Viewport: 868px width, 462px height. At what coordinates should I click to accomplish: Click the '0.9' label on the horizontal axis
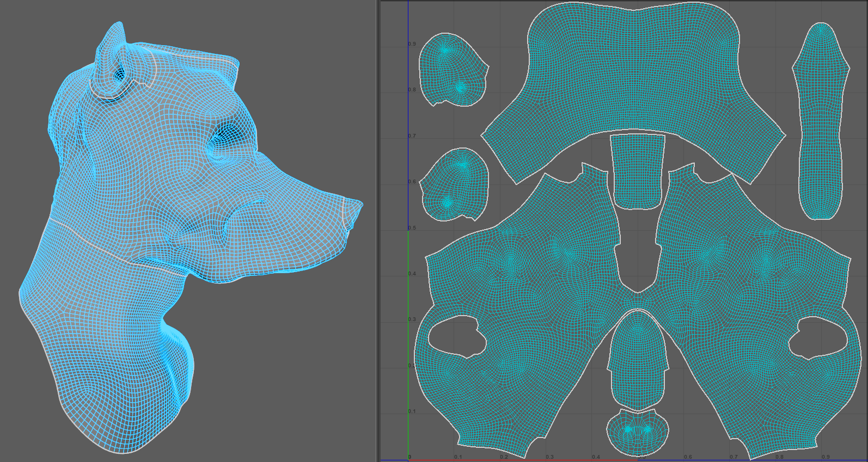pos(826,457)
